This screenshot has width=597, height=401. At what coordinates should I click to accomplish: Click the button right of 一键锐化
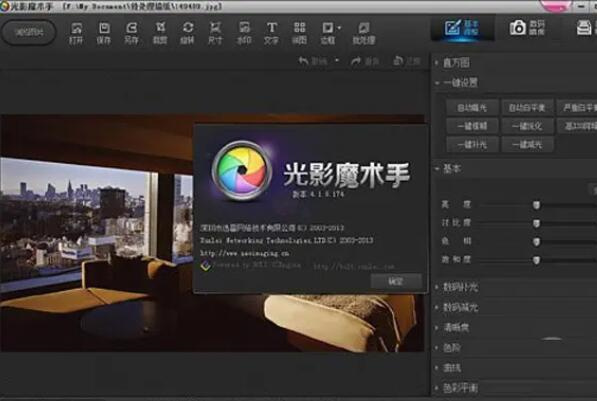(x=577, y=126)
